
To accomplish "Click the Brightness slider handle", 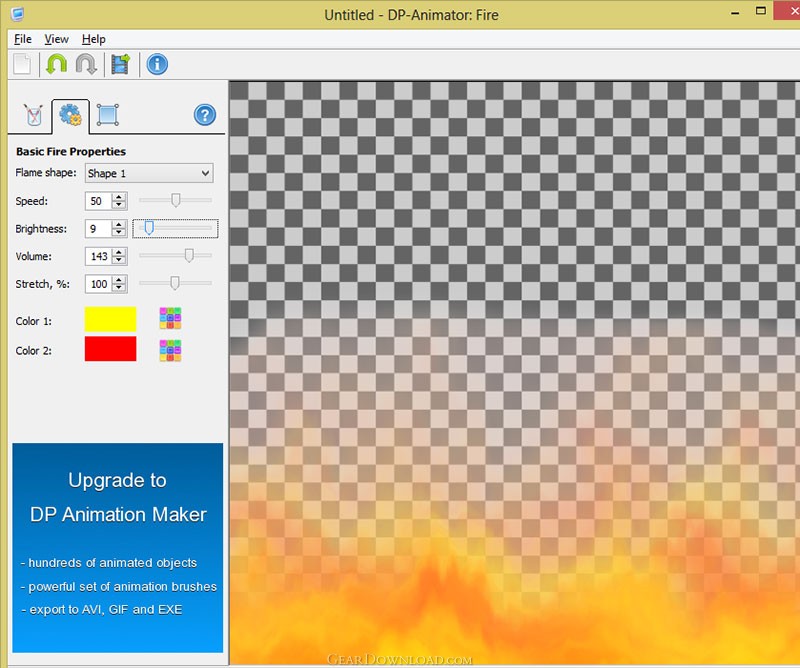I will point(149,228).
